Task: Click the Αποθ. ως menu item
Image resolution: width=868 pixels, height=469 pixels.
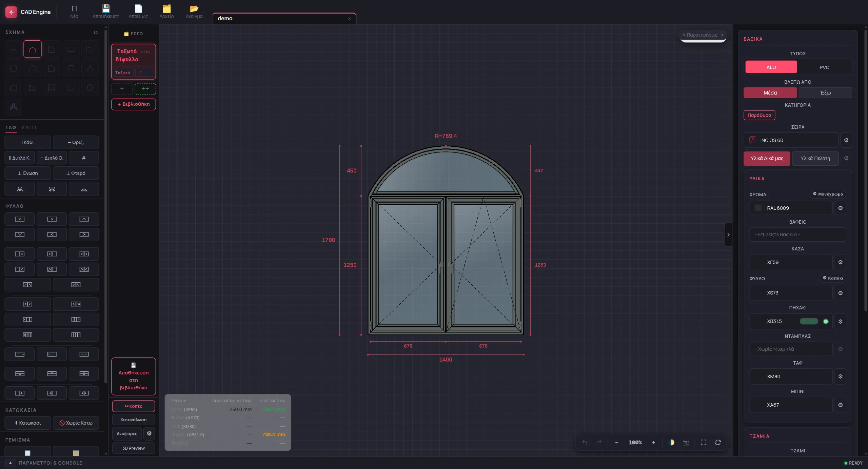Action: [138, 12]
